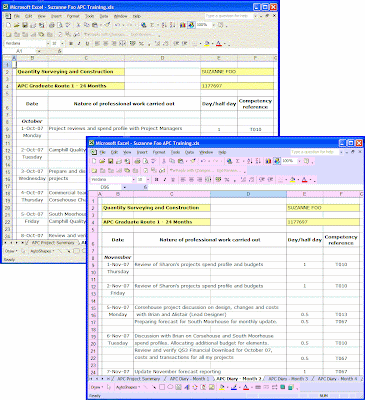365x400 pixels.
Task: Click Sort Ascending icon in front window
Action: (x=250, y=161)
